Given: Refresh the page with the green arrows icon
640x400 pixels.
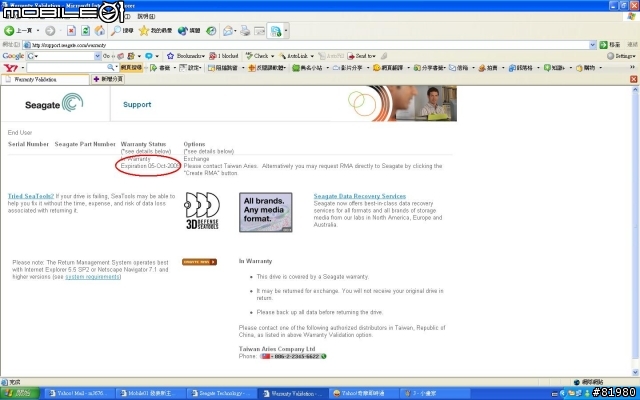Looking at the screenshot, I should (85, 31).
